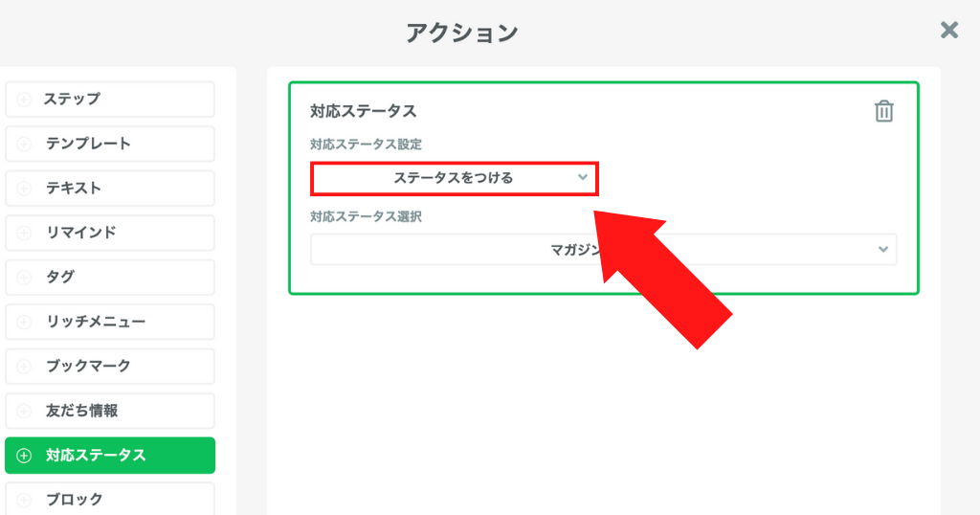Click the plus icon beside ブックマーク
The width and height of the screenshot is (980, 515).
click(24, 367)
